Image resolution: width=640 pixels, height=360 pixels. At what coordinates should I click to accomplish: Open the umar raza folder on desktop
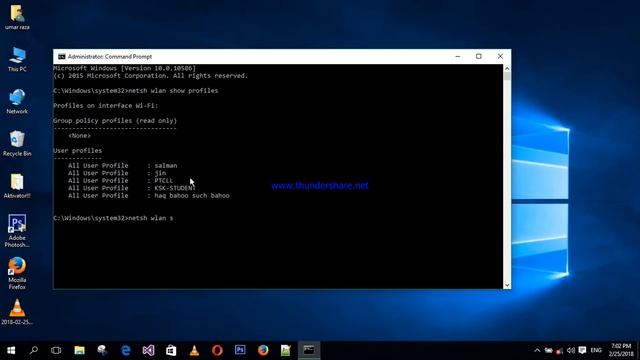[17, 17]
